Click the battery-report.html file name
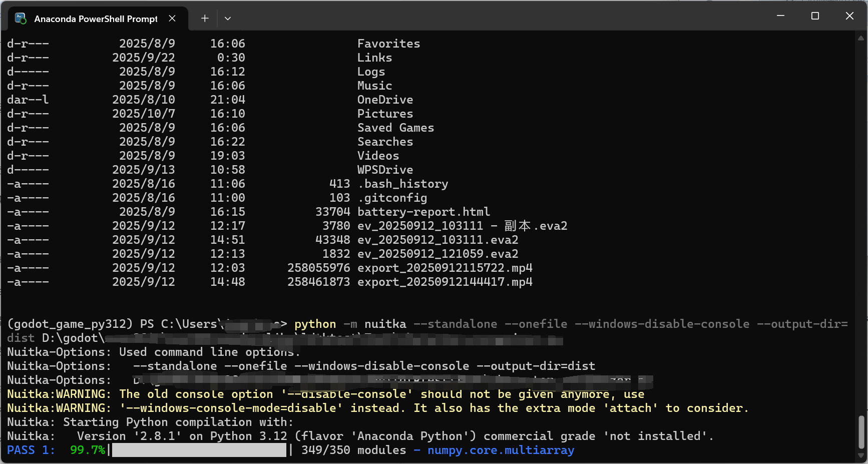The height and width of the screenshot is (464, 868). tap(423, 212)
